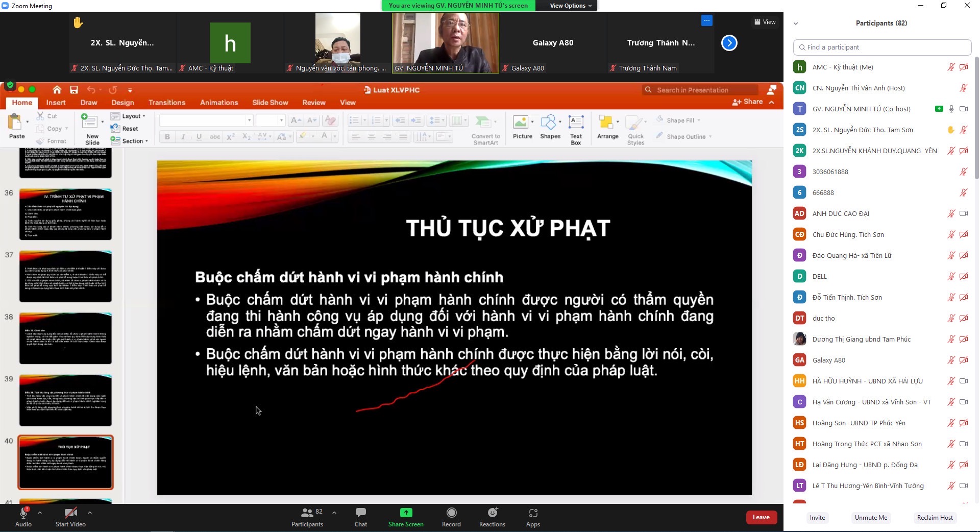Click Convert to SmartArt icon

[x=483, y=122]
